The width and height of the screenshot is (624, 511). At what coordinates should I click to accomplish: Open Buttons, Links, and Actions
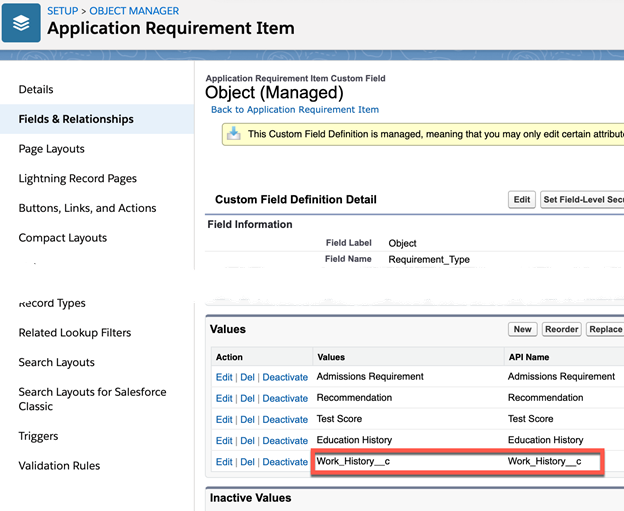click(x=87, y=208)
